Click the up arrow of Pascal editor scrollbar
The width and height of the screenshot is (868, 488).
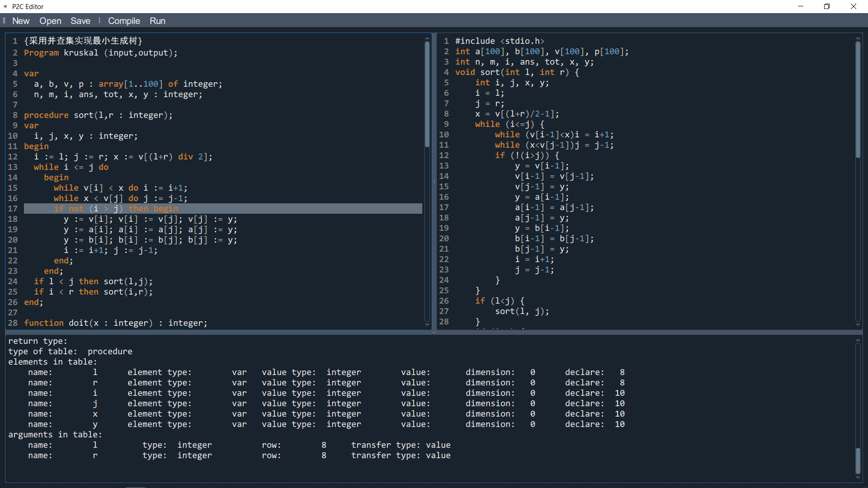pos(427,39)
